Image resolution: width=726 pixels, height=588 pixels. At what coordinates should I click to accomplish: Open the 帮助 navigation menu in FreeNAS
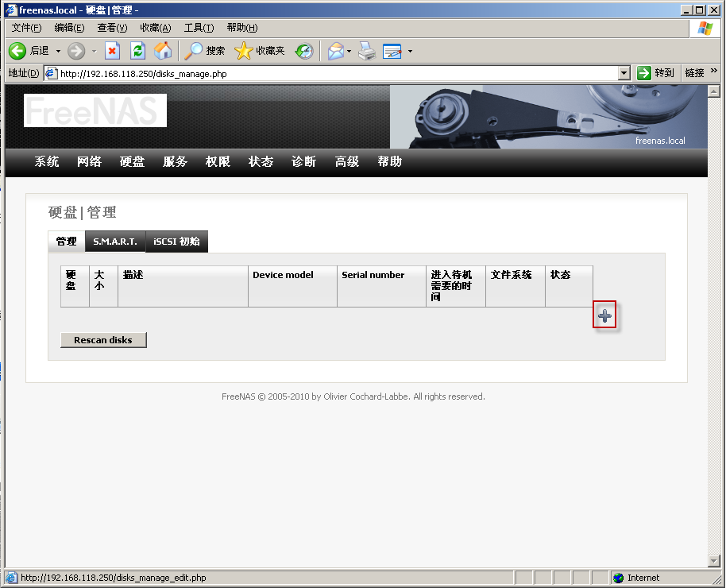point(389,162)
